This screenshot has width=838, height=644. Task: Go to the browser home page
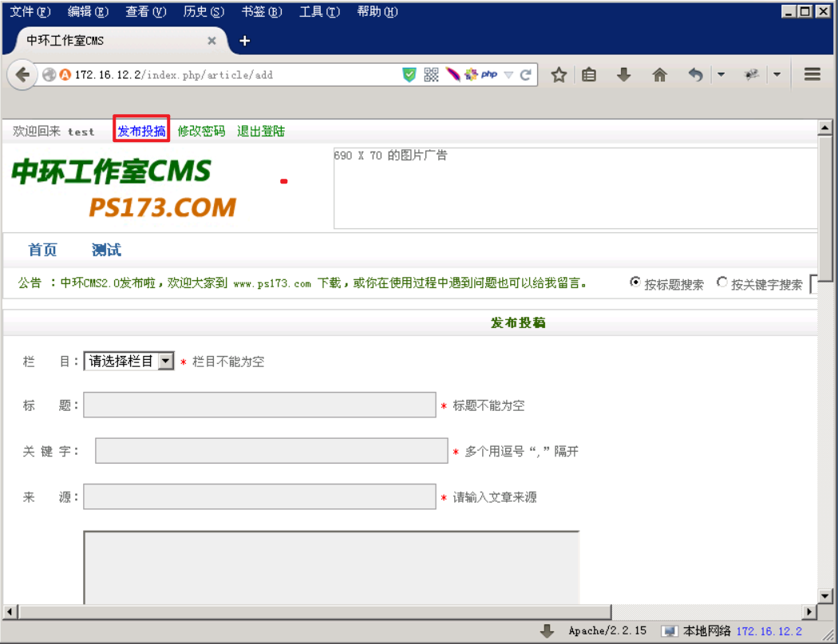click(659, 74)
